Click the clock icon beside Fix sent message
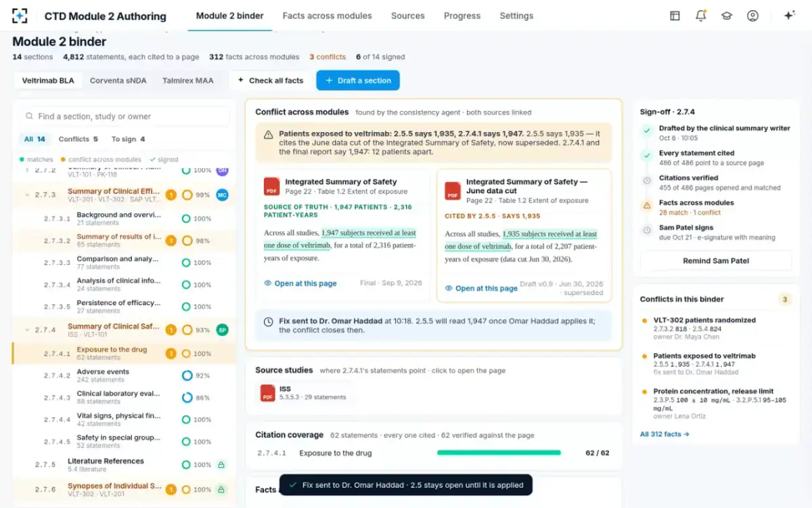812x508 pixels. [269, 322]
